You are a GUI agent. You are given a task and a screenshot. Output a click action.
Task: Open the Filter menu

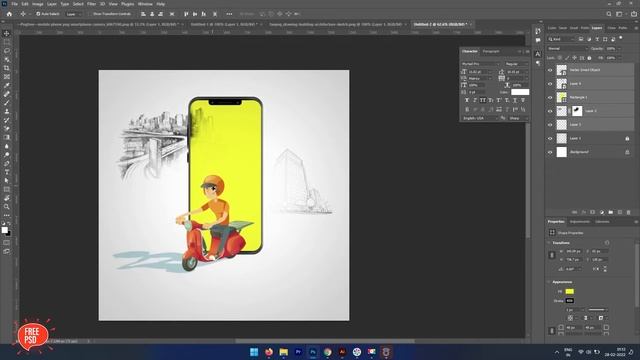[x=91, y=4]
